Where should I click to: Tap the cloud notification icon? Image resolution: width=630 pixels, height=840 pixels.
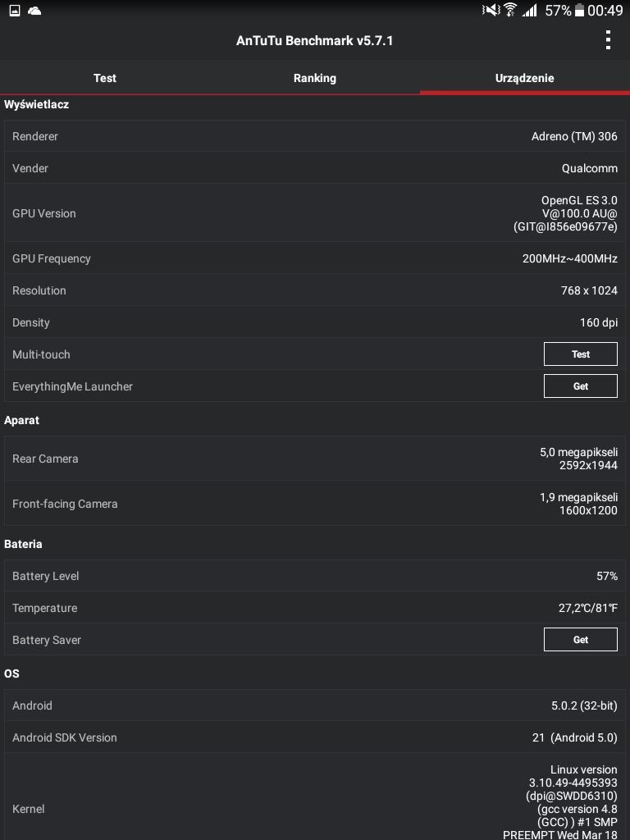pos(34,10)
